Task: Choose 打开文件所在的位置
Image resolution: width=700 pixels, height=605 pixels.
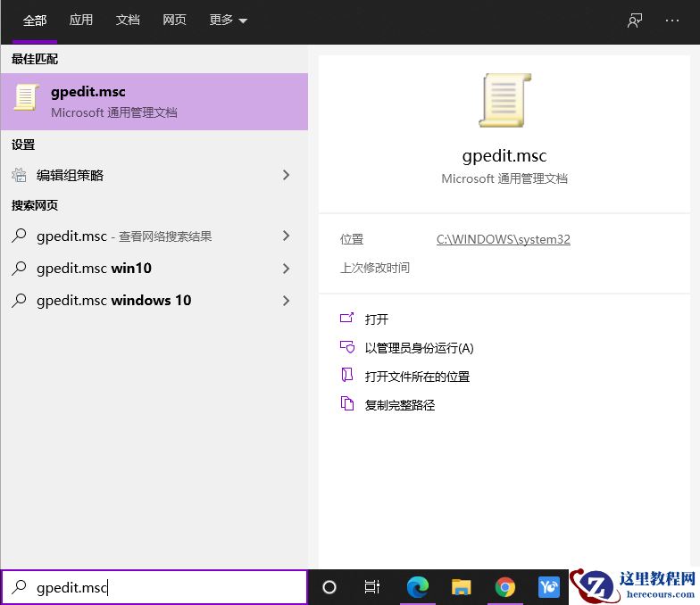Action: pos(417,377)
